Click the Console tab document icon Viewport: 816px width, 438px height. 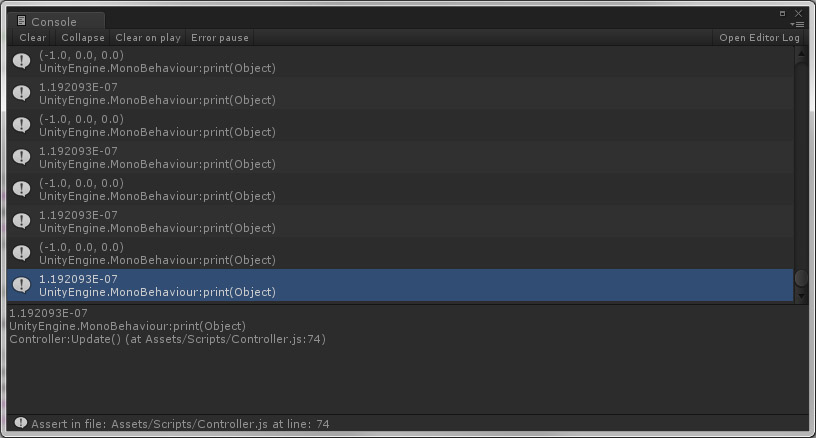21,21
